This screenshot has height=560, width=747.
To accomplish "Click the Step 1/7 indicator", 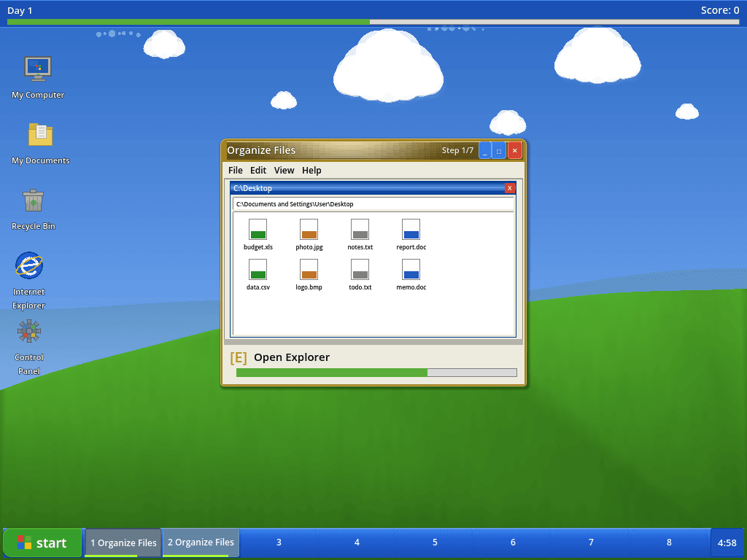I will (457, 150).
